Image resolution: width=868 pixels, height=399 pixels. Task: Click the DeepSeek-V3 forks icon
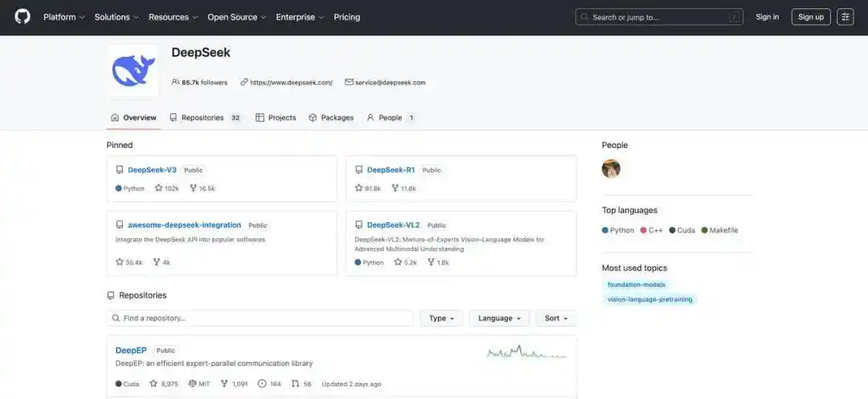click(193, 188)
